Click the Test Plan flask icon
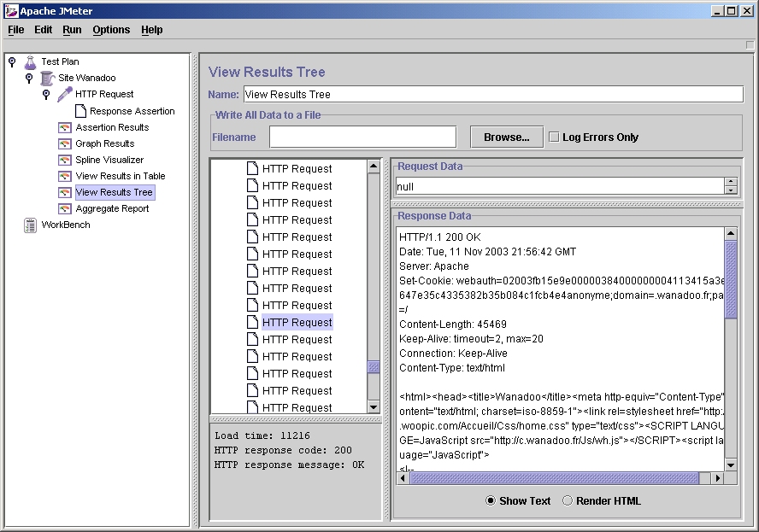The image size is (759, 532). pyautogui.click(x=30, y=61)
